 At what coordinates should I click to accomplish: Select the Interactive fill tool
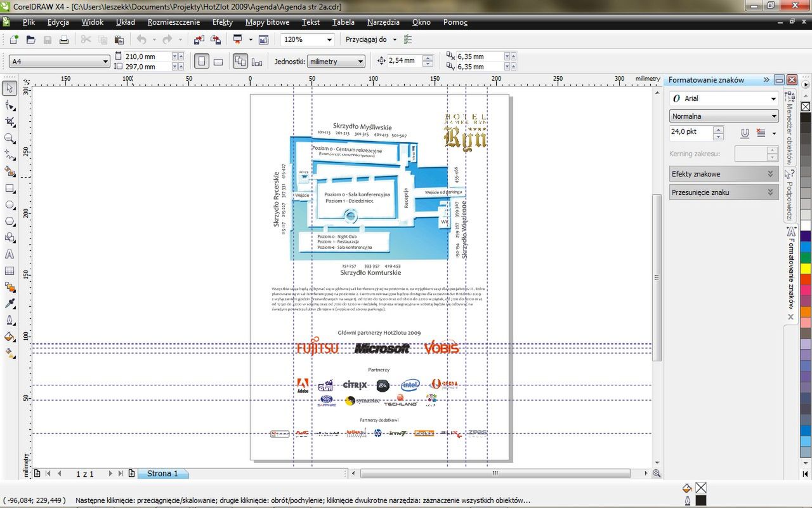click(10, 353)
